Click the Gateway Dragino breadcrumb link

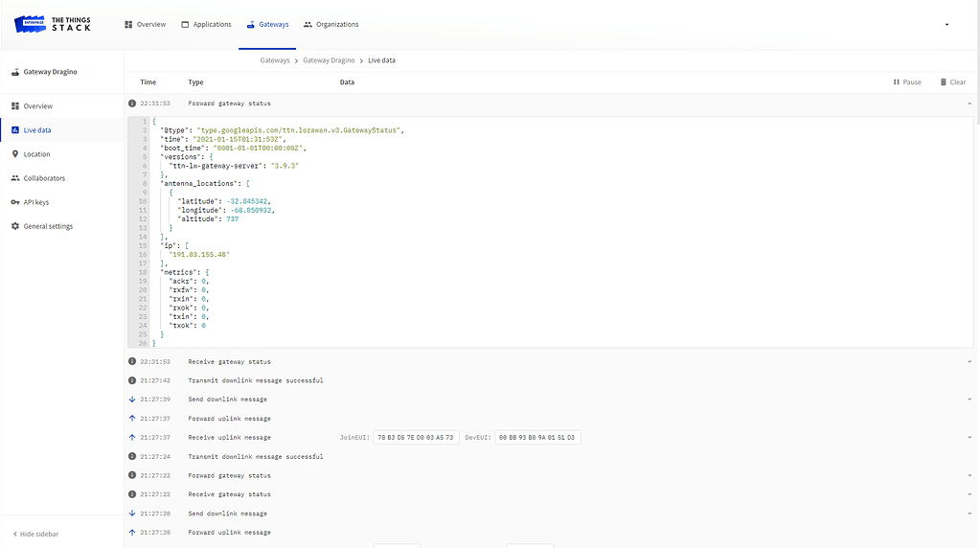[329, 60]
